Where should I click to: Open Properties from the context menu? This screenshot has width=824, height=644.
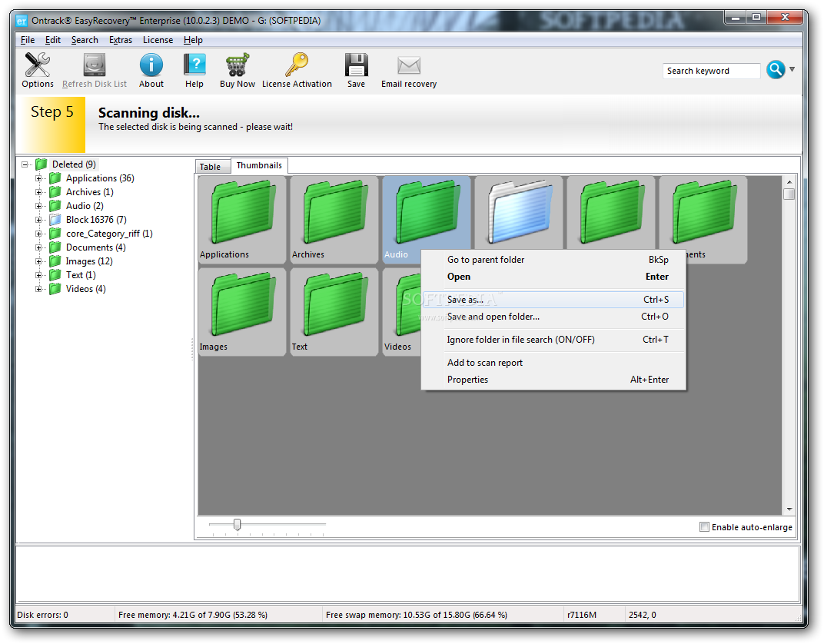click(554, 380)
